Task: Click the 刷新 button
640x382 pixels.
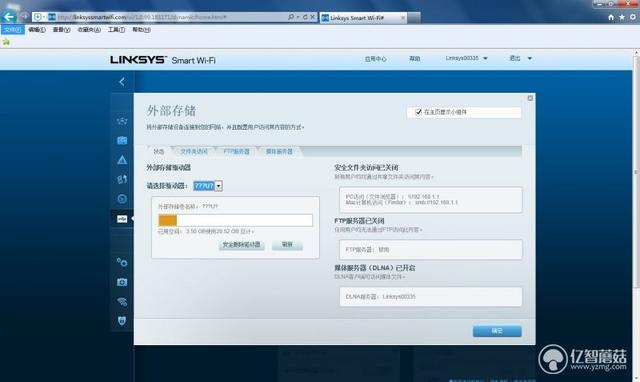Action: [x=287, y=245]
